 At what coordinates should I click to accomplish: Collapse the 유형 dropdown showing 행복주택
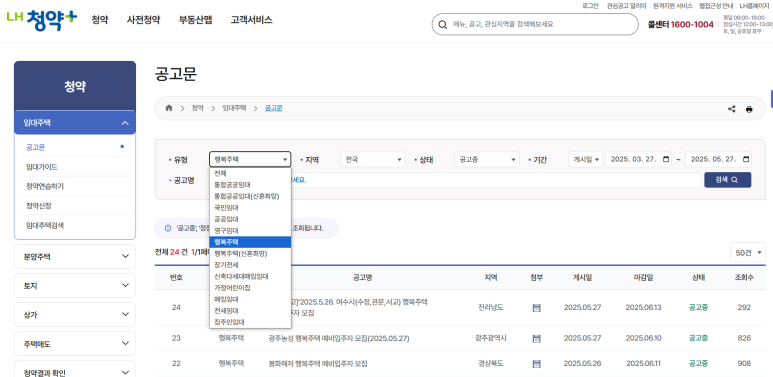coord(250,160)
